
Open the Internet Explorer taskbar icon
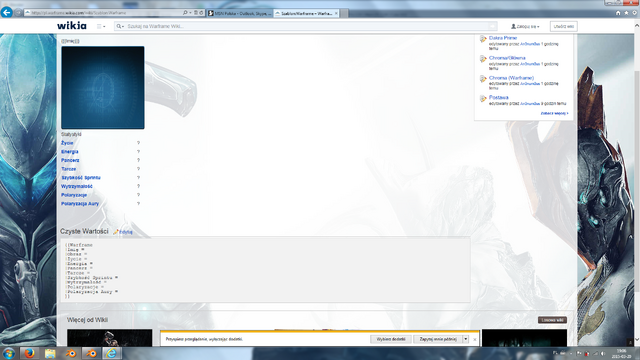pos(111,353)
